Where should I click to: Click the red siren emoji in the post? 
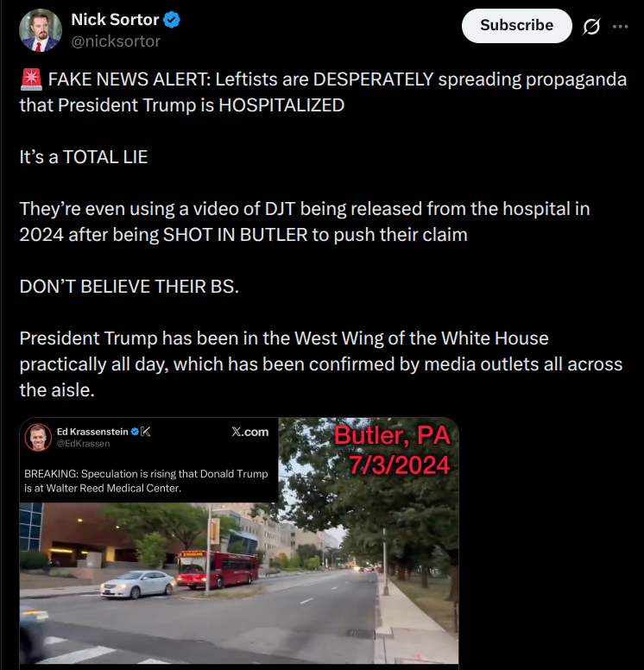click(x=31, y=79)
